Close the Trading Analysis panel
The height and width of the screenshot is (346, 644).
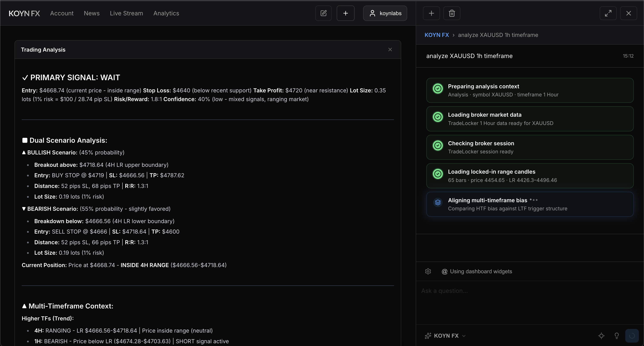tap(390, 49)
